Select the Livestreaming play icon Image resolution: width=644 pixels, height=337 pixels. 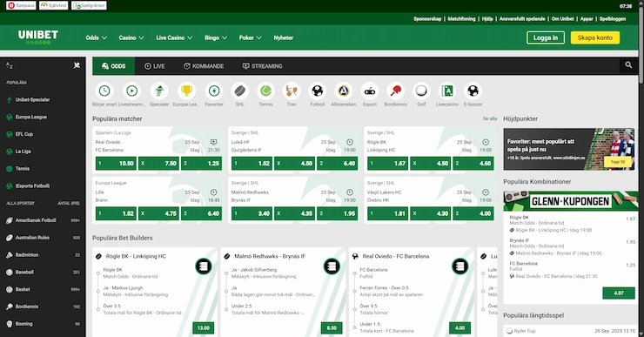[131, 91]
